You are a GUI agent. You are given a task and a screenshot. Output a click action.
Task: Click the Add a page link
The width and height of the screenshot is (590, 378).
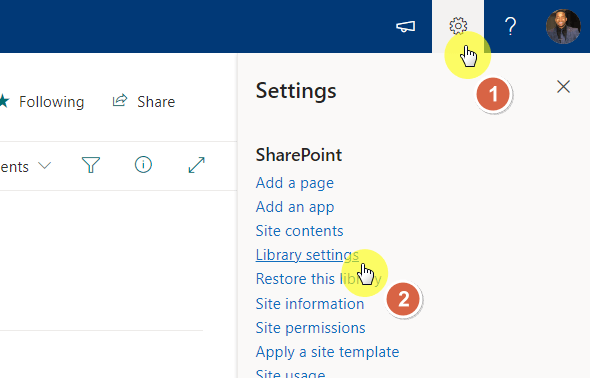click(x=295, y=183)
